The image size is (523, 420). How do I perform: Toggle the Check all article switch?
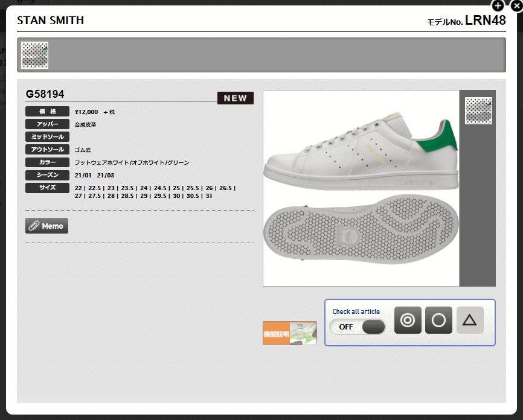tap(358, 326)
